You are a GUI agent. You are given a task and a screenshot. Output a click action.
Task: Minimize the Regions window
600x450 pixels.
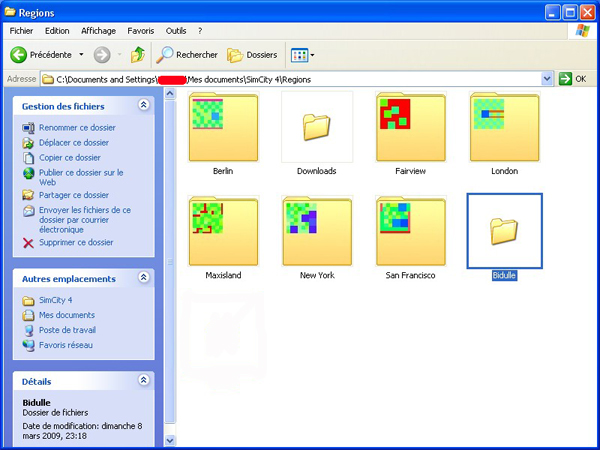[x=553, y=13]
